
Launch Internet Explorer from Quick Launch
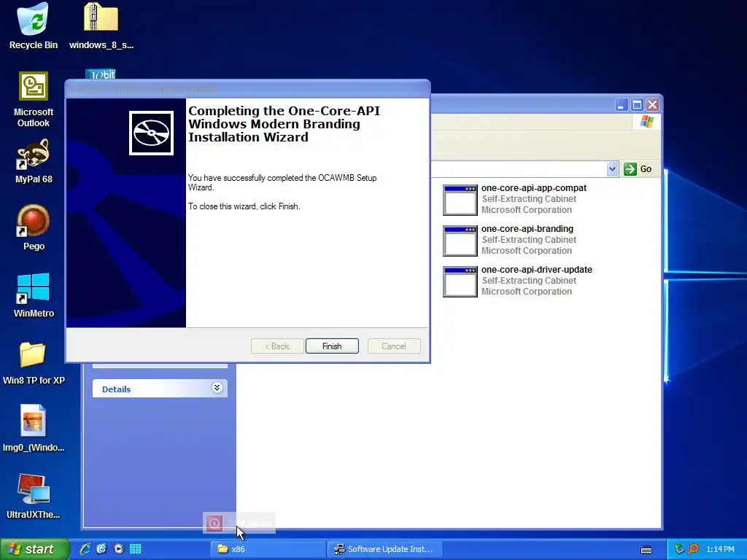coord(85,549)
